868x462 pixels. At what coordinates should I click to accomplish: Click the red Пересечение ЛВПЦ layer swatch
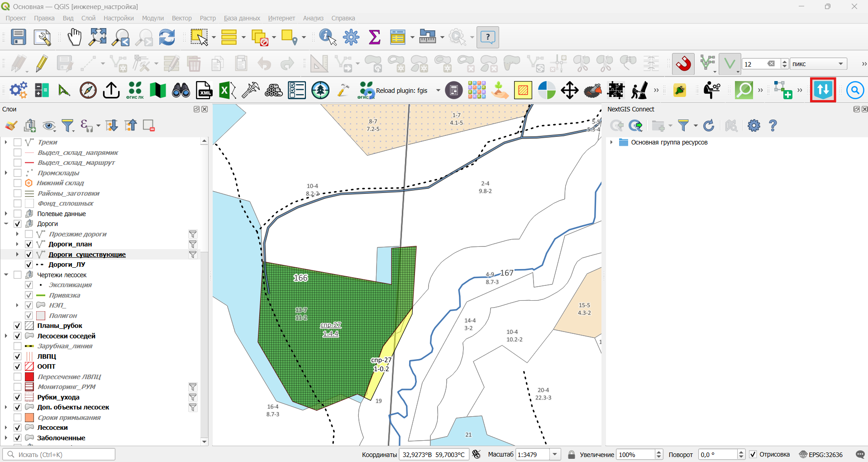pyautogui.click(x=29, y=376)
